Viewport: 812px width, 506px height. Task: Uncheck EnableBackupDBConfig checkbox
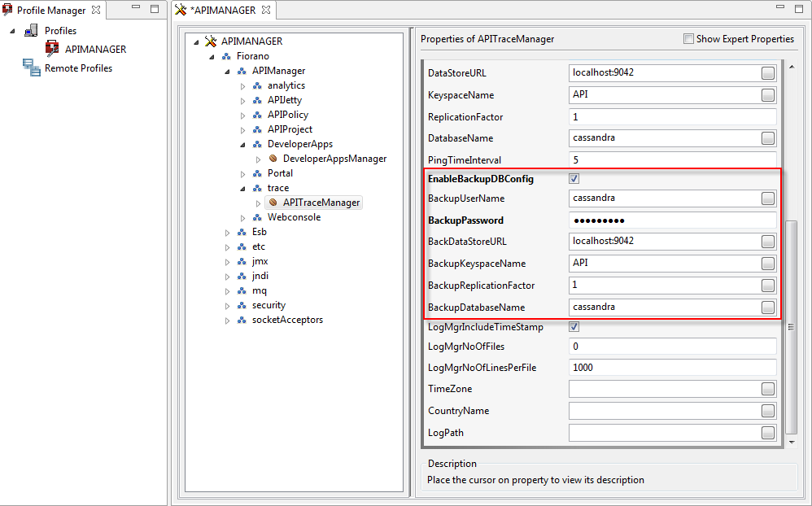point(574,179)
